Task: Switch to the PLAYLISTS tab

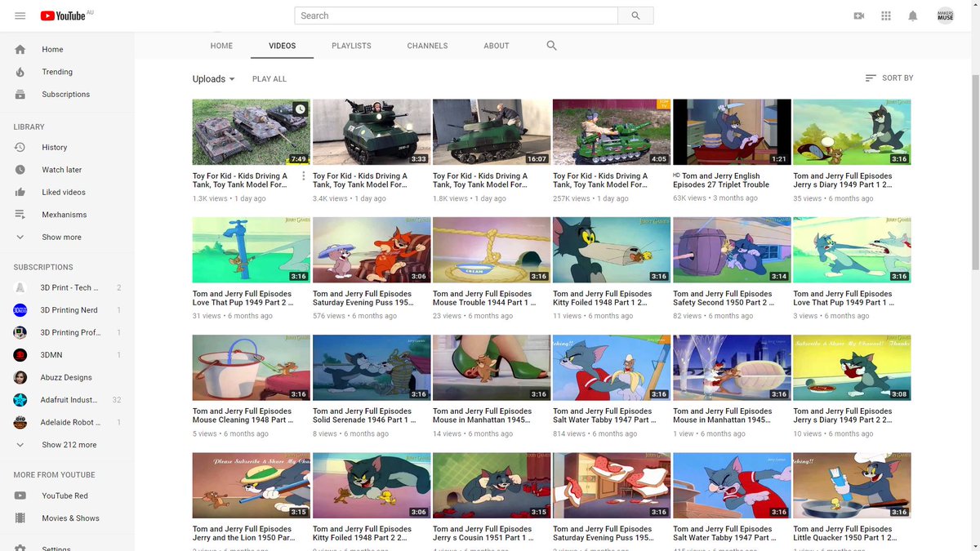Action: (x=351, y=46)
